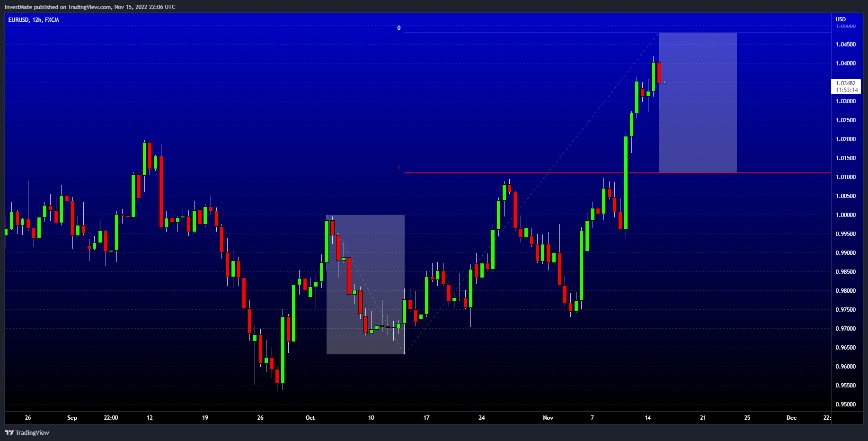Screen dimensions: 868x441
Task: Click the 19 date label on the time axis
Action: 205,418
